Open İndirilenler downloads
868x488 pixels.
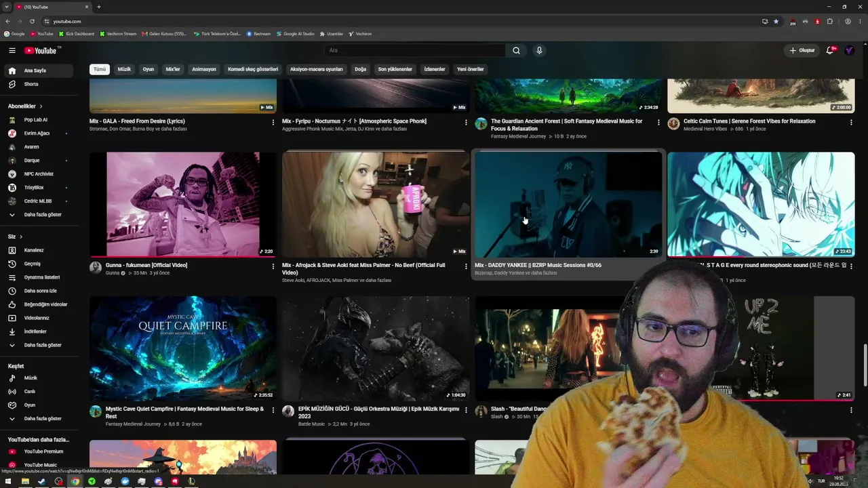coord(37,331)
